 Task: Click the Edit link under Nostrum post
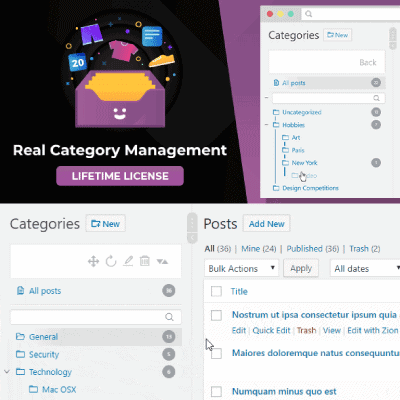coord(239,330)
